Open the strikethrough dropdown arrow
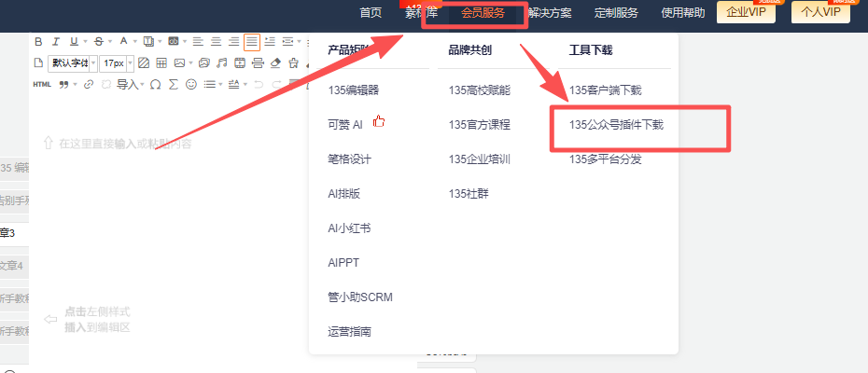Image resolution: width=868 pixels, height=373 pixels. coord(110,42)
